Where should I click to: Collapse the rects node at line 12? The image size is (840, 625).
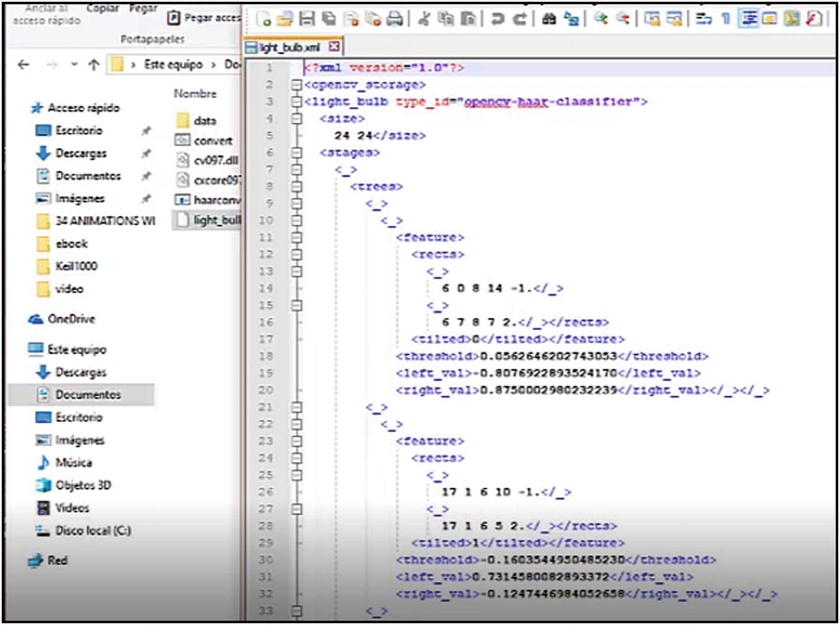coord(297,254)
